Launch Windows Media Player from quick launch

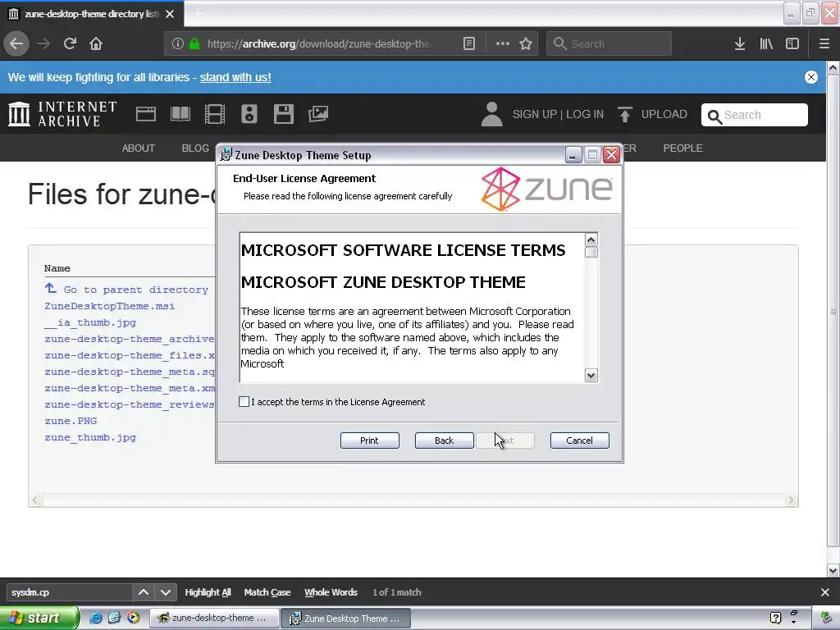(x=133, y=618)
